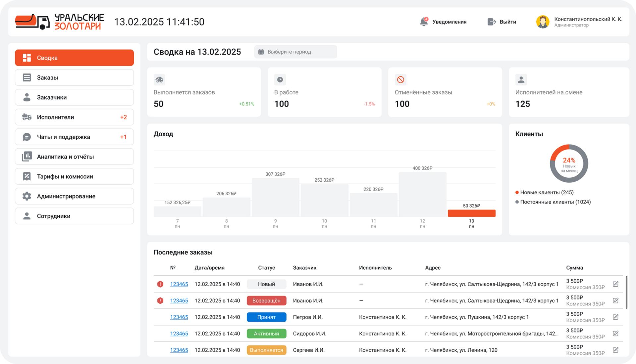Click the clock icon above В работе

[x=280, y=79]
